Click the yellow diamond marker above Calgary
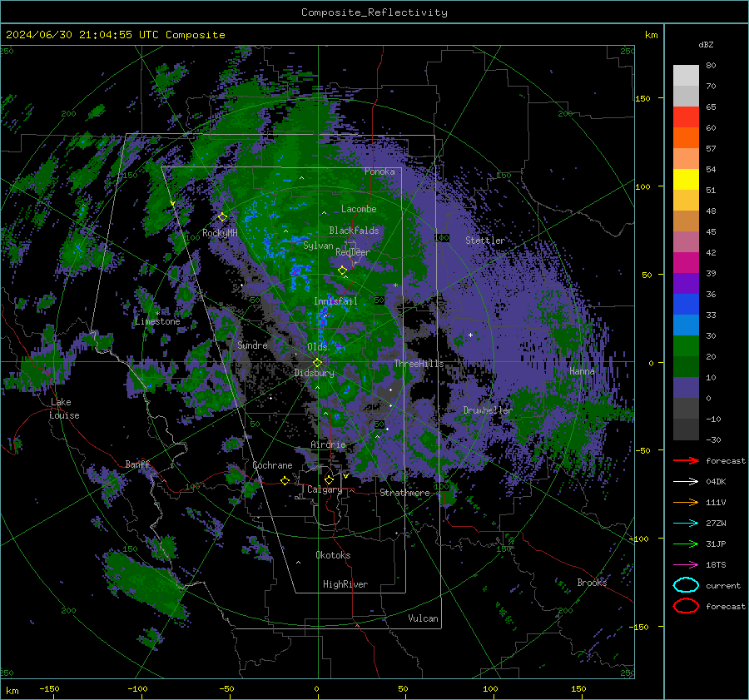 coord(329,479)
